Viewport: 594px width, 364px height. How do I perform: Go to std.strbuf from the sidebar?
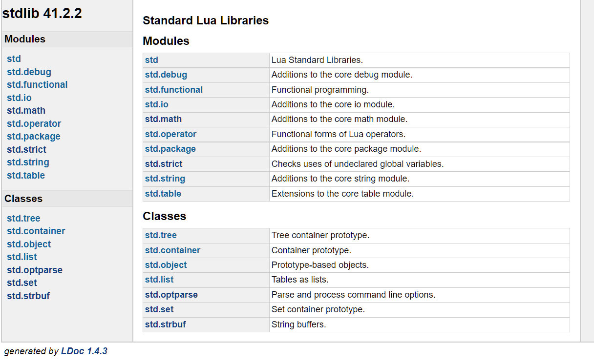[x=28, y=296]
